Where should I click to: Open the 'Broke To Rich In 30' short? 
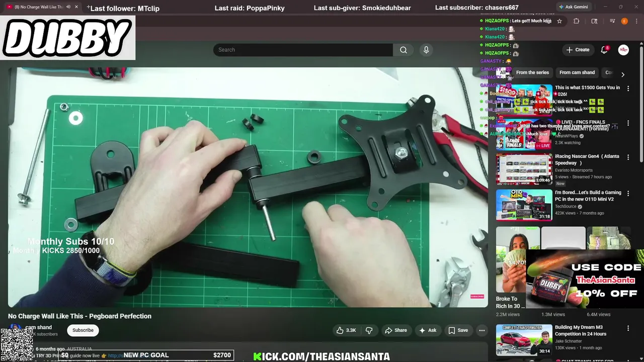coord(511,260)
